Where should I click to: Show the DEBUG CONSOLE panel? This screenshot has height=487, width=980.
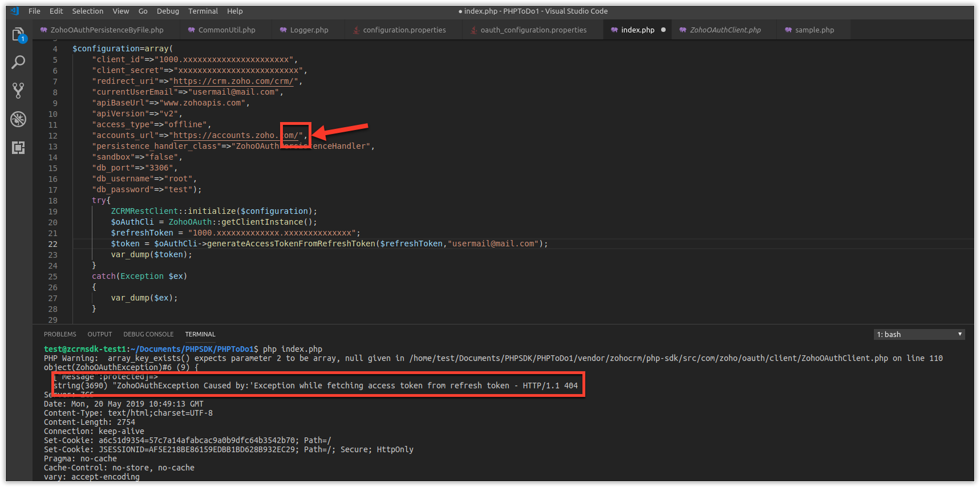[x=148, y=334]
